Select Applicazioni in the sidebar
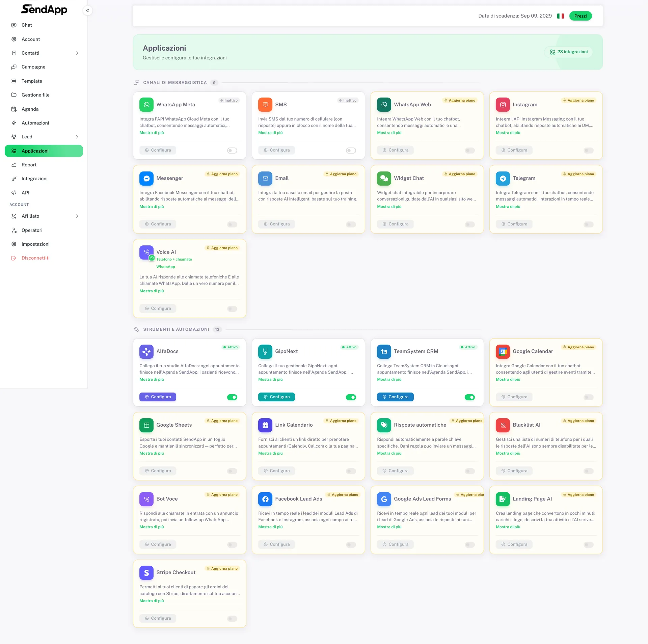The height and width of the screenshot is (644, 648). [44, 151]
